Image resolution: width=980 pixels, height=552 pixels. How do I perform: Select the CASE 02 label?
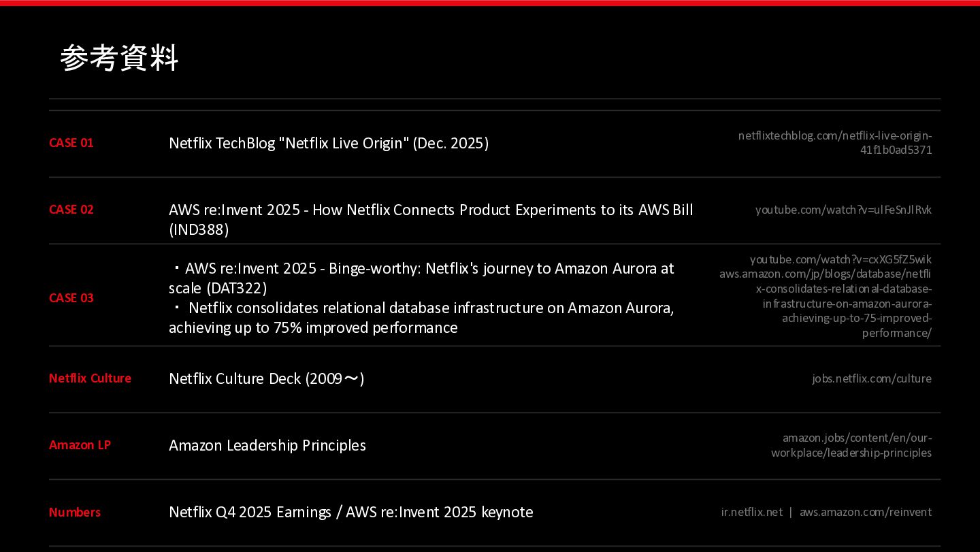[71, 210]
